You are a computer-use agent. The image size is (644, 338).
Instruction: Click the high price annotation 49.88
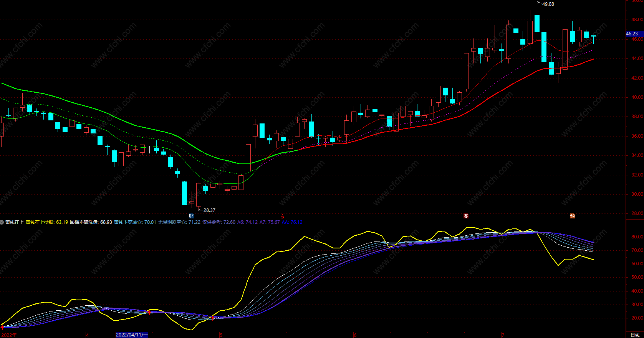tap(548, 4)
